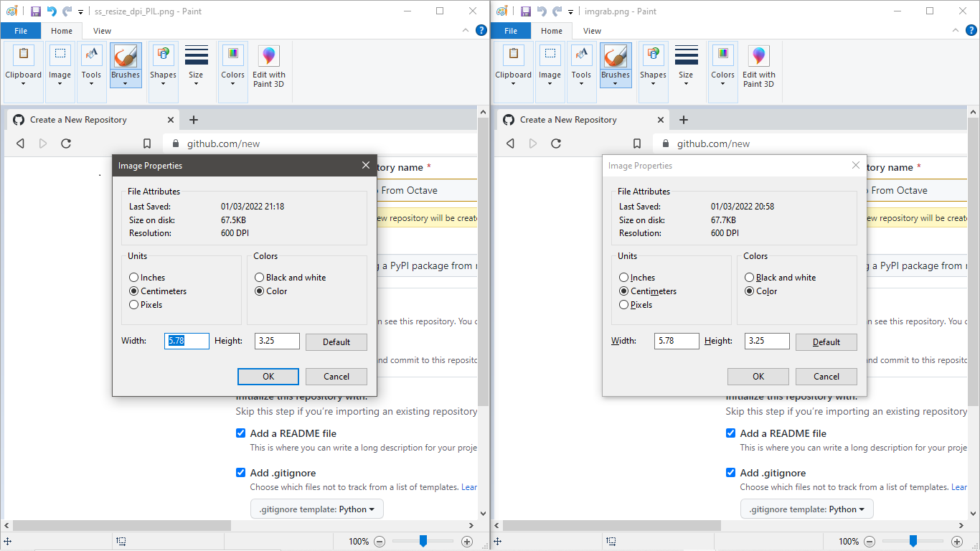980x551 pixels.
Task: Open the File menu in Paint
Action: pos(21,31)
